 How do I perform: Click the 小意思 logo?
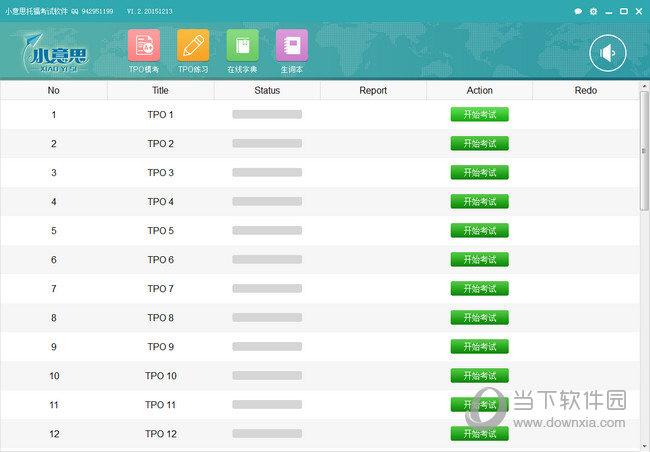tap(57, 54)
